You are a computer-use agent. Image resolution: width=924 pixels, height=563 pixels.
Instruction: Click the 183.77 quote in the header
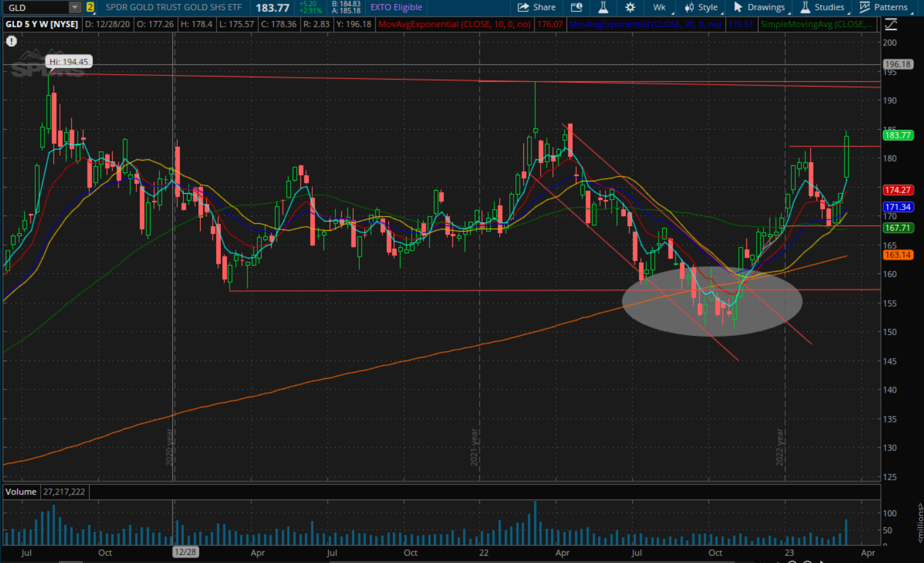point(272,8)
